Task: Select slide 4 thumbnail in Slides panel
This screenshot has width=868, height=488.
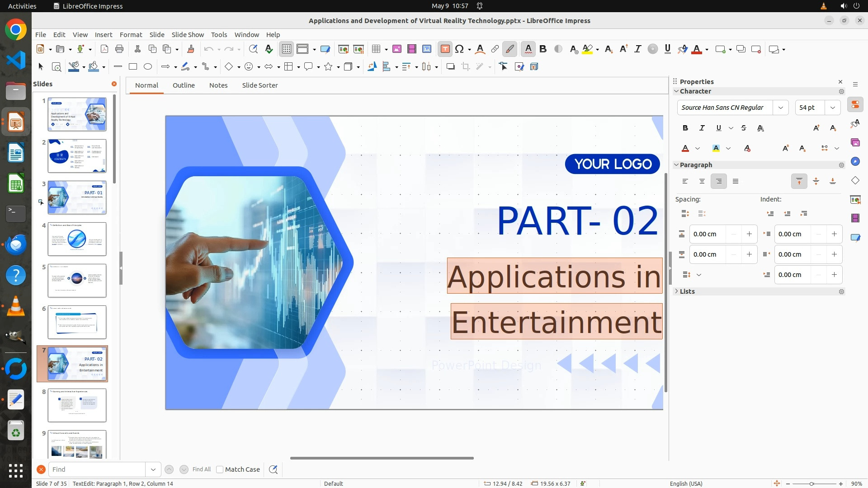Action: click(77, 239)
